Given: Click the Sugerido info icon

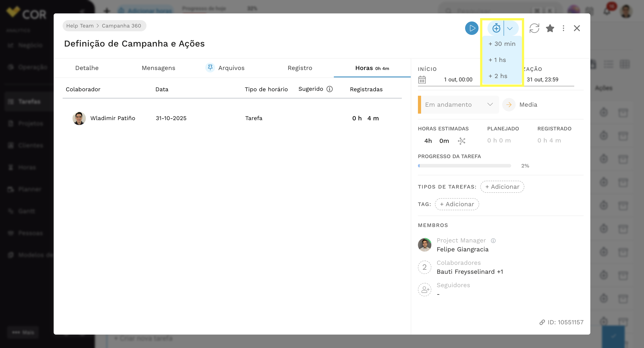Looking at the screenshot, I should [330, 89].
